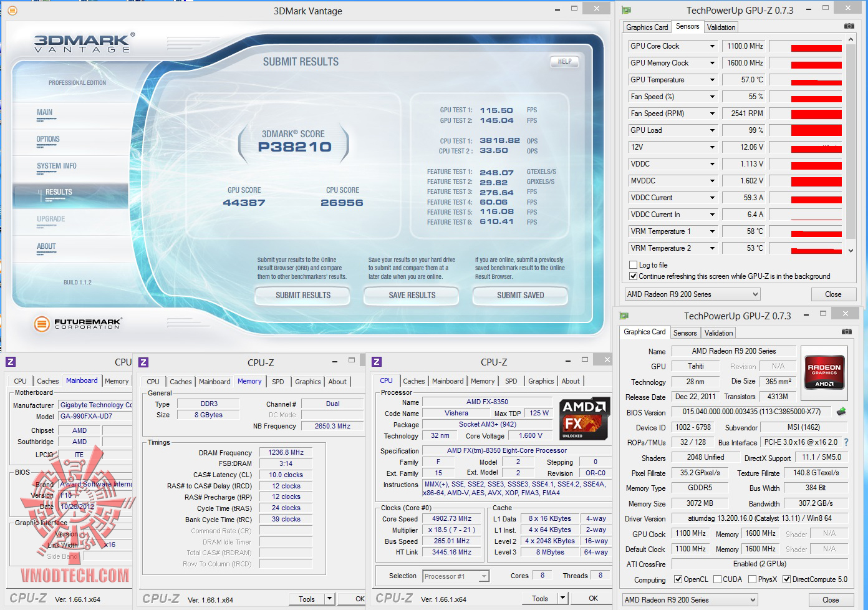Screen dimensions: 868x610
Task: Click the camera icon in GPU-Z Graphics Card window
Action: click(846, 331)
